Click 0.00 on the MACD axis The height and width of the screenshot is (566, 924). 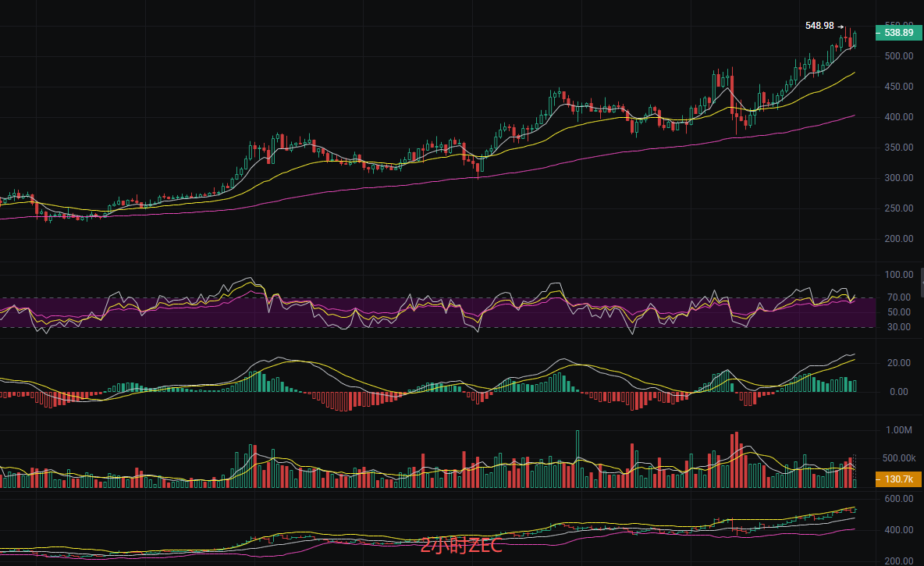pos(899,392)
